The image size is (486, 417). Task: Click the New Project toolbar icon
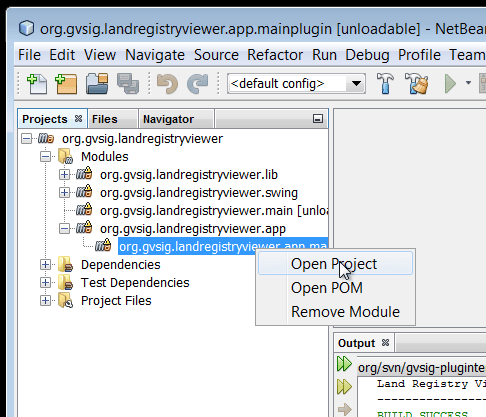[66, 84]
